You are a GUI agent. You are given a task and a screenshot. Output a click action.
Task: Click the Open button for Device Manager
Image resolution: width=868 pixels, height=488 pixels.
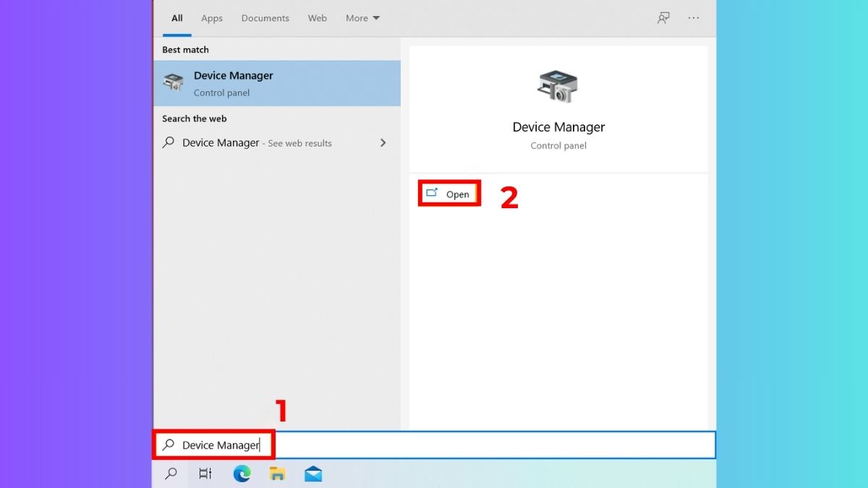[x=449, y=193]
